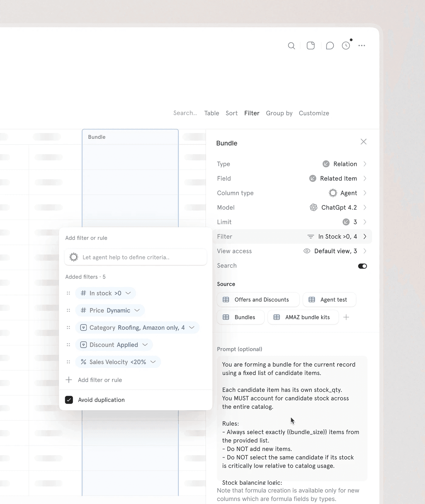Screen dimensions: 425x504
Task: Open comments via speech bubble icon
Action: pyautogui.click(x=330, y=46)
